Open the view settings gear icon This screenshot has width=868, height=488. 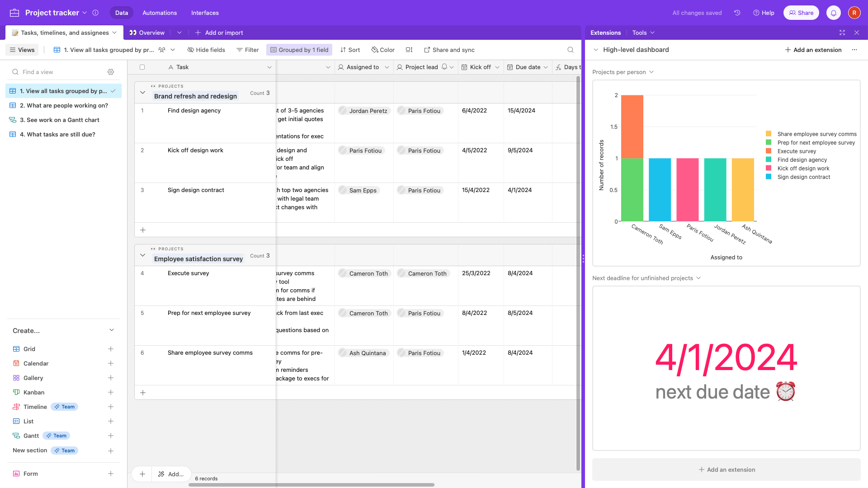click(x=111, y=72)
